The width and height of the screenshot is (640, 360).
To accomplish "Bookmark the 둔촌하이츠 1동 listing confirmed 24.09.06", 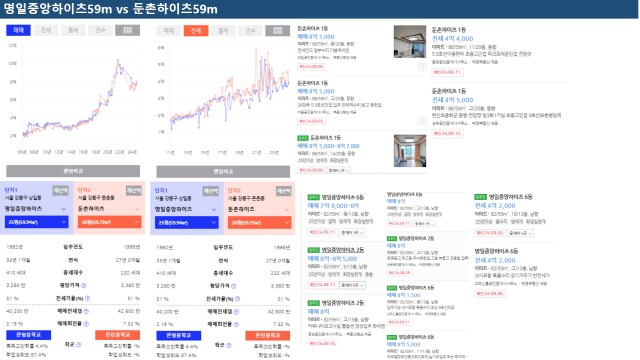I will point(422,67).
